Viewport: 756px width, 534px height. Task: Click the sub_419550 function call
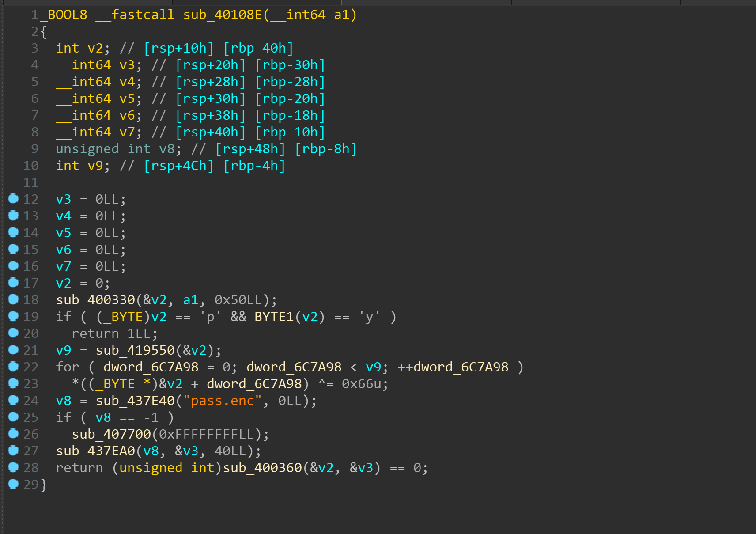tap(135, 350)
